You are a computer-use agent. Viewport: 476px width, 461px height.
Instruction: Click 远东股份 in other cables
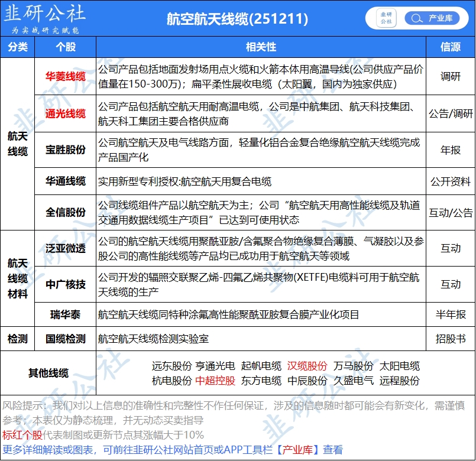172,366
